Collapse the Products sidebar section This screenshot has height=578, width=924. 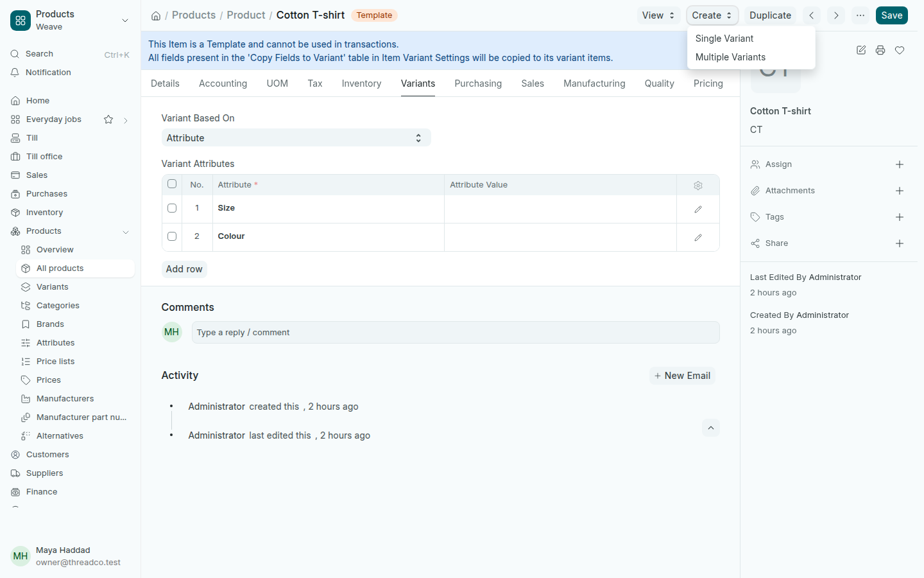(x=126, y=232)
